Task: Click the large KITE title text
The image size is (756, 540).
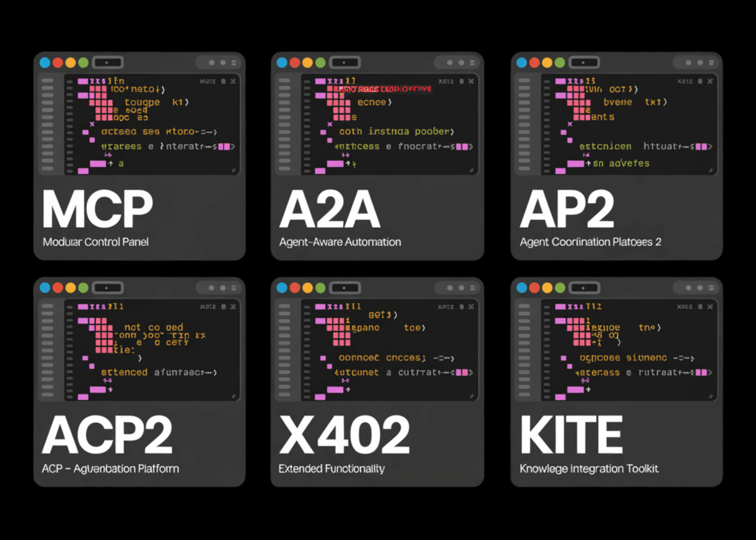Action: pyautogui.click(x=571, y=435)
